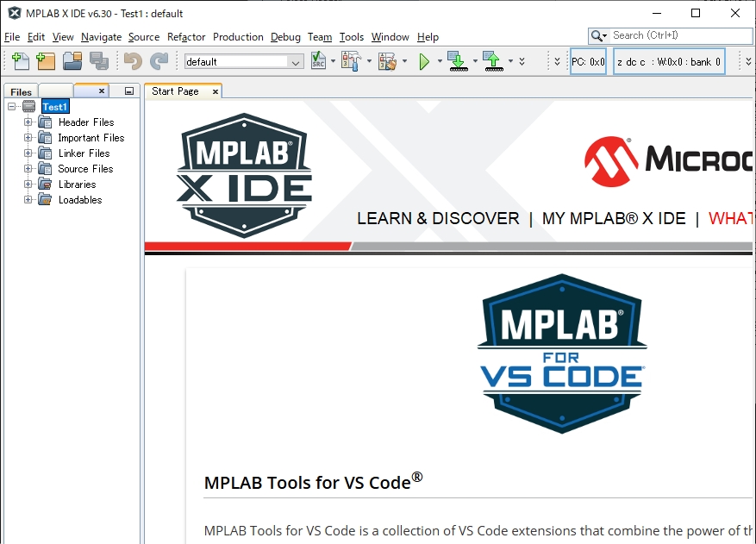756x544 pixels.
Task: Switch to the Files tab
Action: tap(22, 92)
